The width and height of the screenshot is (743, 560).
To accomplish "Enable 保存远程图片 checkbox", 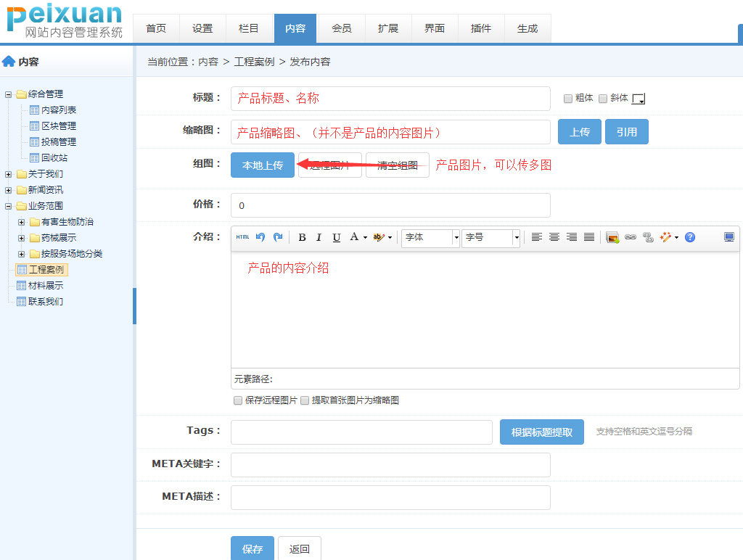I will point(238,400).
